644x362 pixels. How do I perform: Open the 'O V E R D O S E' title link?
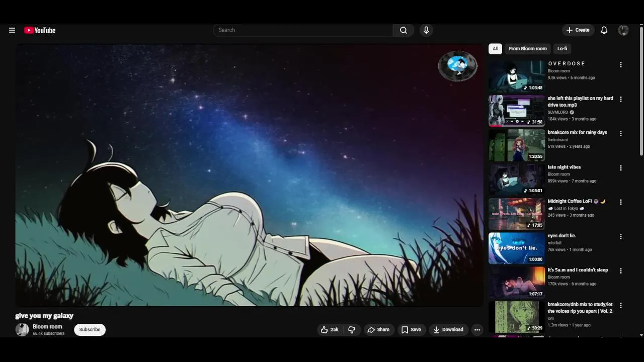567,64
